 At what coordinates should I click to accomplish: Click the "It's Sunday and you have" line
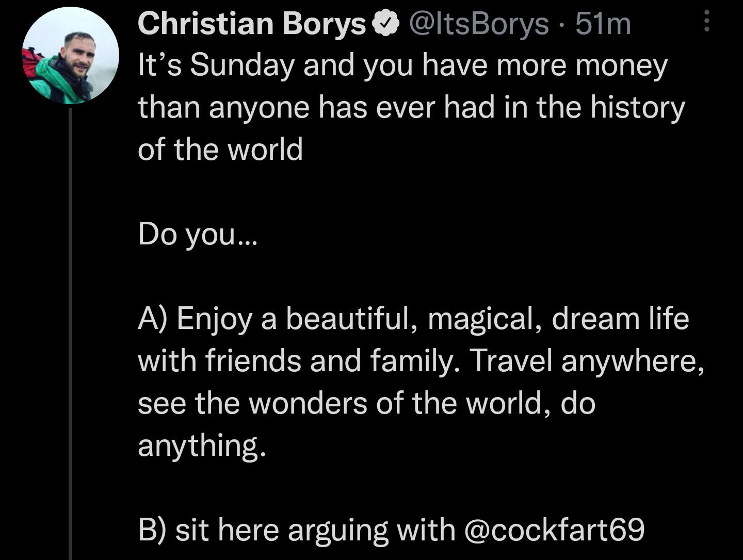click(402, 65)
